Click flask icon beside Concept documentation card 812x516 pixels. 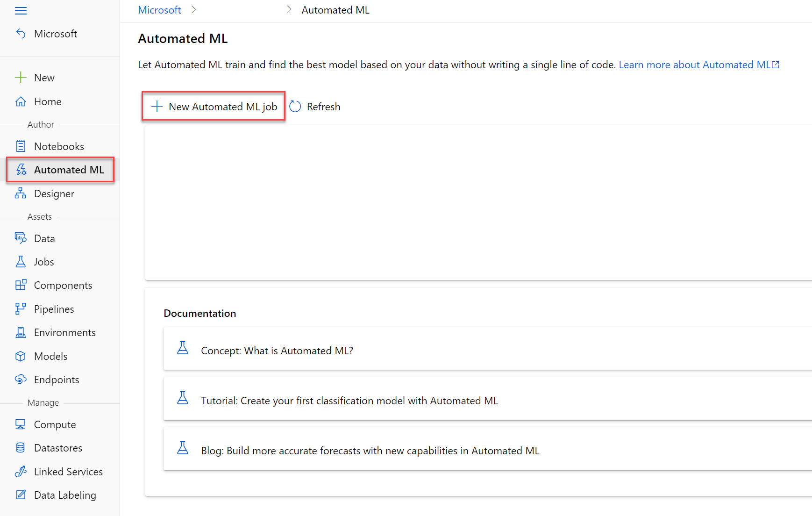(x=183, y=348)
